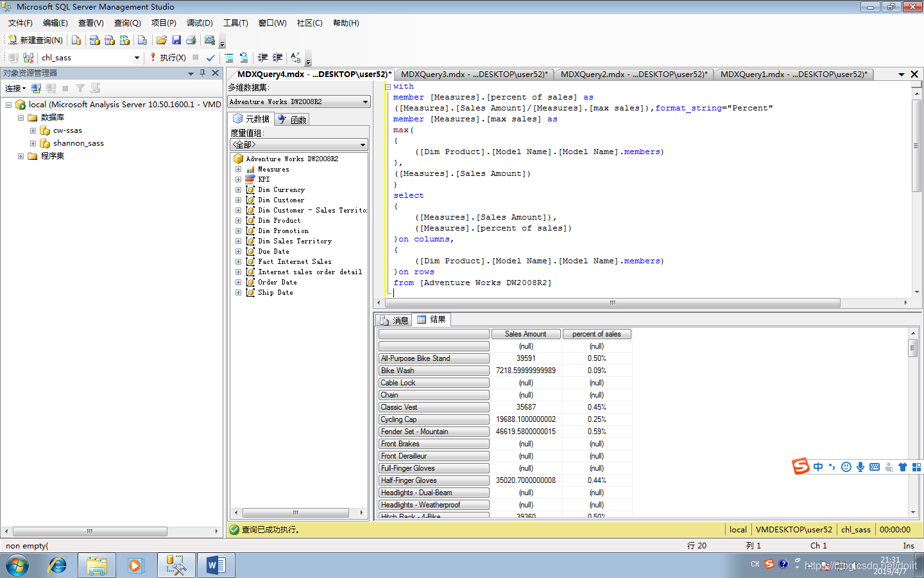Click the Filter funnel icon in Object Explorer

point(80,88)
